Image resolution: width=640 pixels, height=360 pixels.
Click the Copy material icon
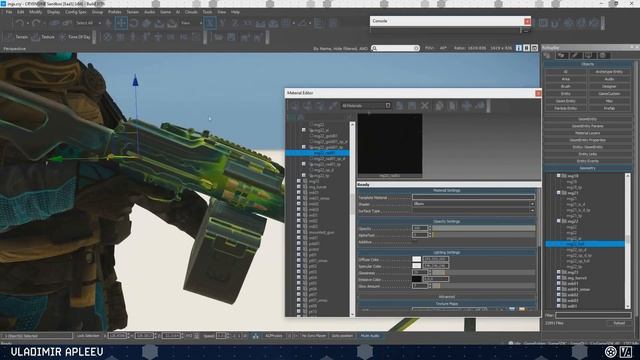point(439,106)
